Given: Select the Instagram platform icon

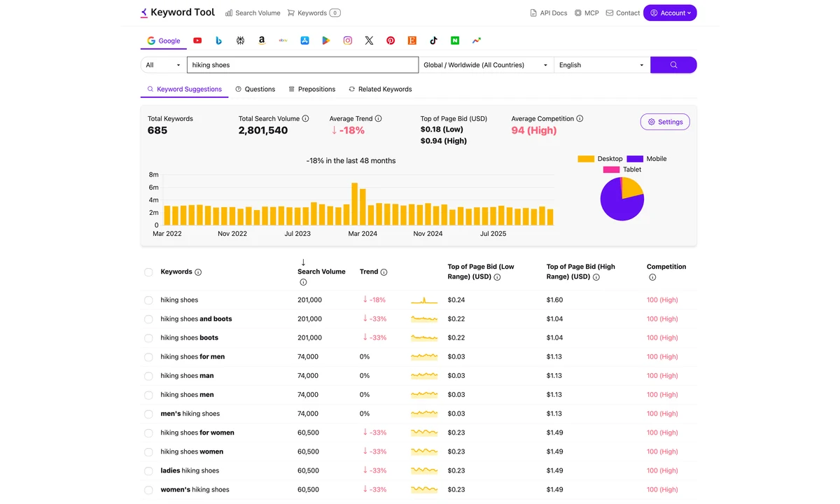Looking at the screenshot, I should pyautogui.click(x=347, y=41).
